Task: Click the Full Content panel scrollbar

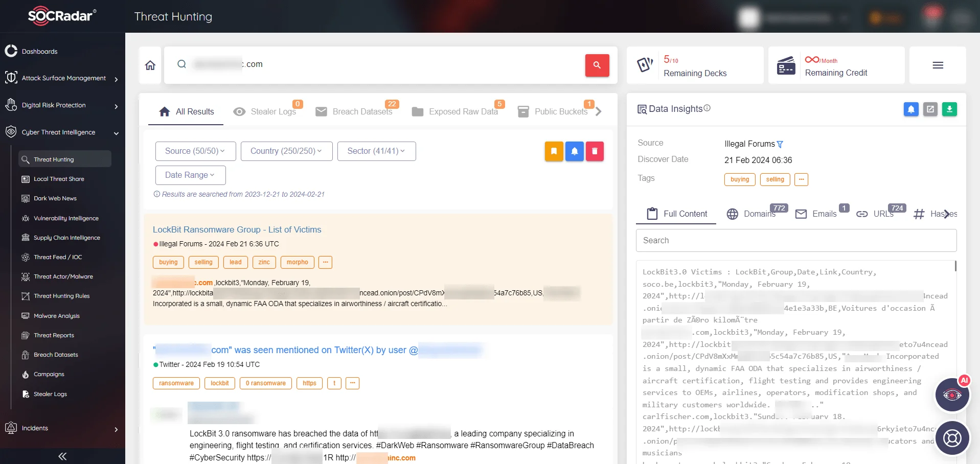Action: [955, 266]
